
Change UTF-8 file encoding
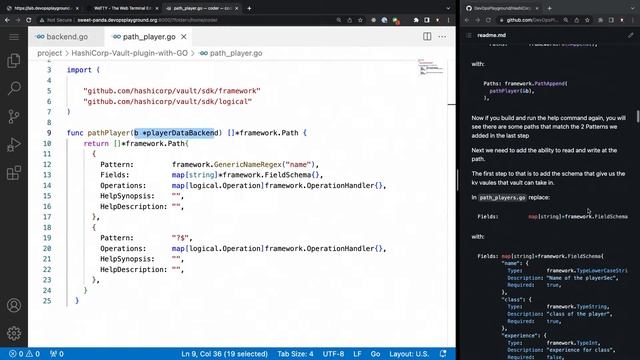[333, 354]
